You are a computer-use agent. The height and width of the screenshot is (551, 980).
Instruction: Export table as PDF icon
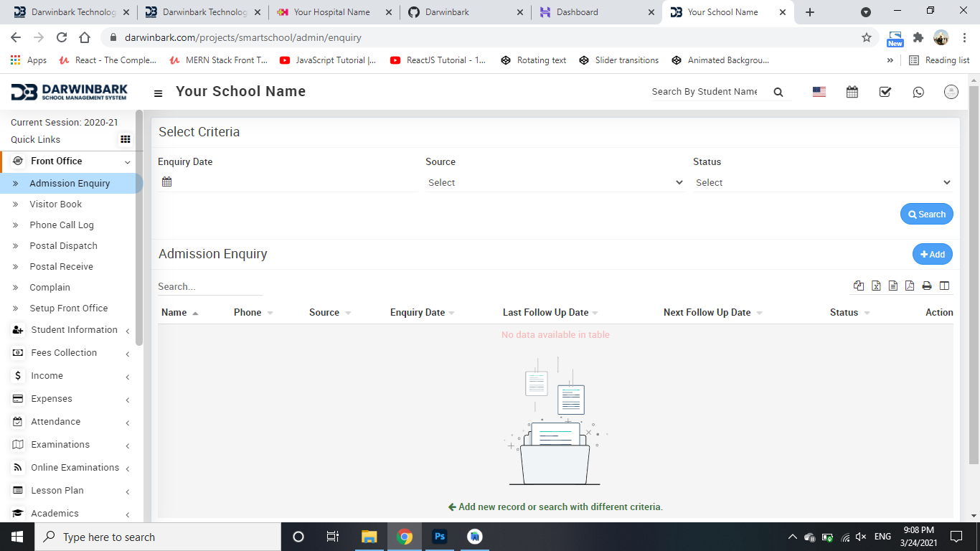(x=910, y=286)
